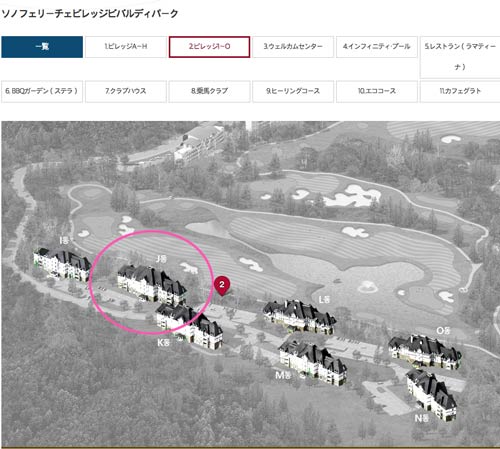The image size is (500, 449).
Task: Choose the 8.乗馬クラブ tab
Action: tap(209, 91)
